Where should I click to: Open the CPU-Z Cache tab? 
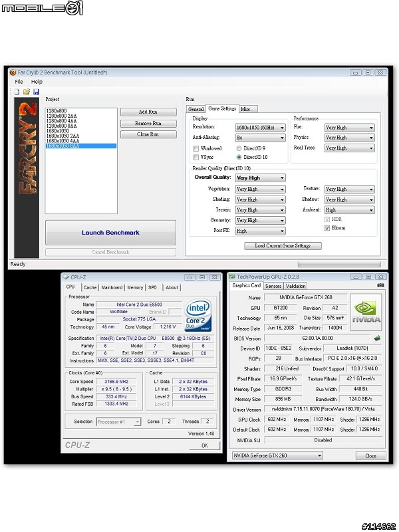(90, 287)
